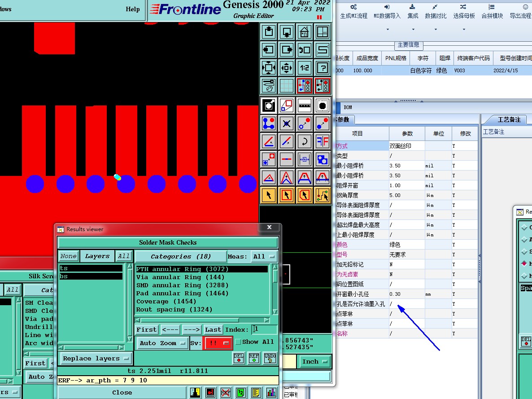
Task: Click the categories list vertical scrollbar
Action: (275, 289)
